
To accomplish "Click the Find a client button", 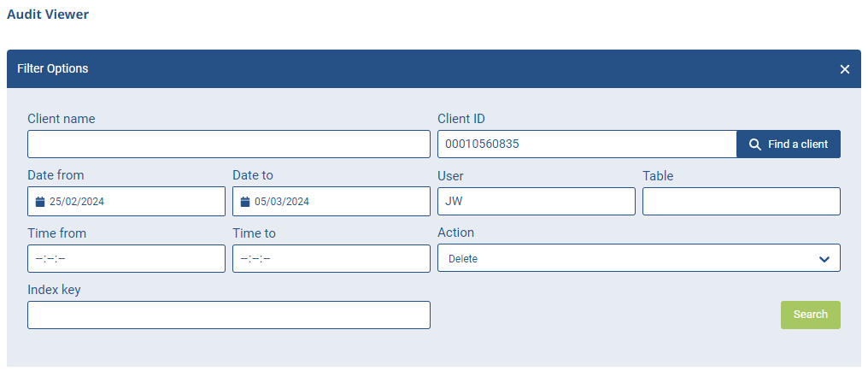I will [x=789, y=144].
